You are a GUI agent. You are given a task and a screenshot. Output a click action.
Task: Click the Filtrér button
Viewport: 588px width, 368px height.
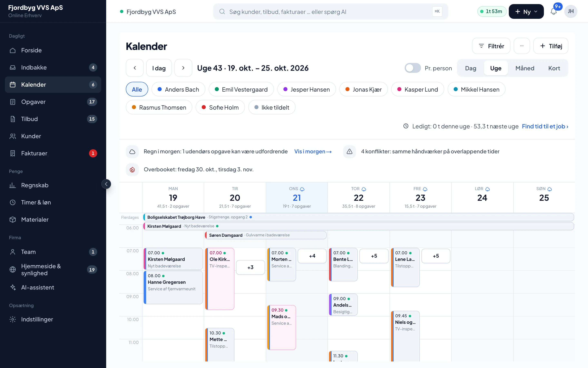pos(491,46)
